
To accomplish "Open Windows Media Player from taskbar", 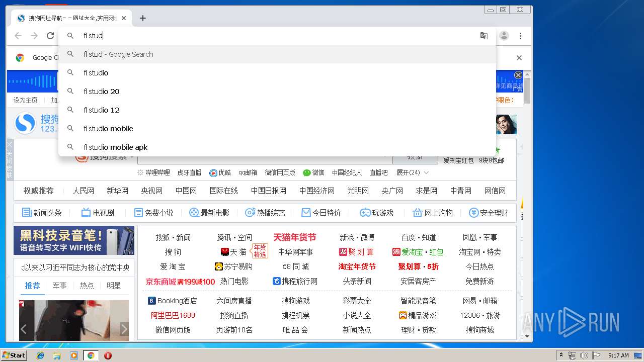I will (74, 355).
